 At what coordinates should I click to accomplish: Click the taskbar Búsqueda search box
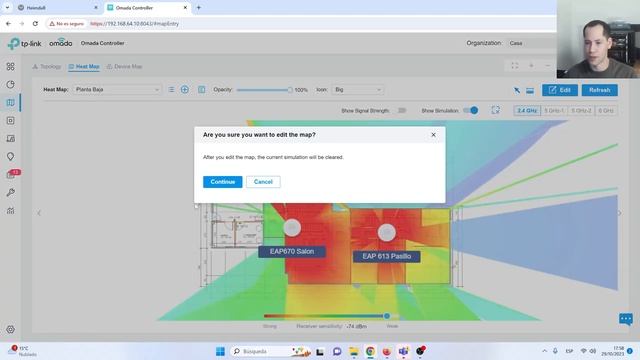tap(270, 351)
